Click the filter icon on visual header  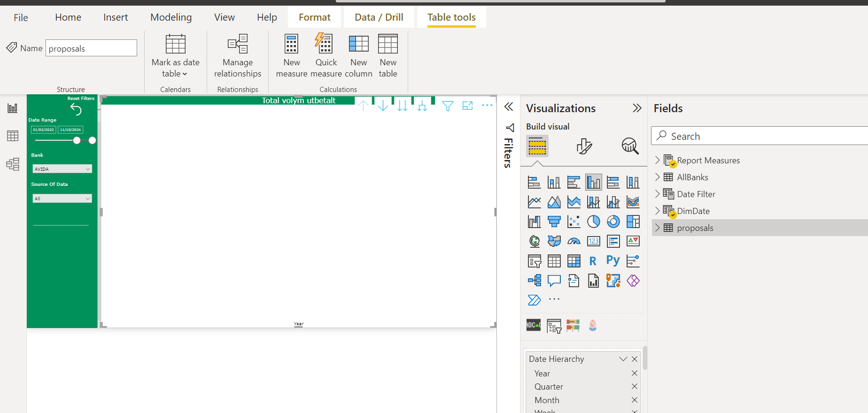tap(448, 106)
